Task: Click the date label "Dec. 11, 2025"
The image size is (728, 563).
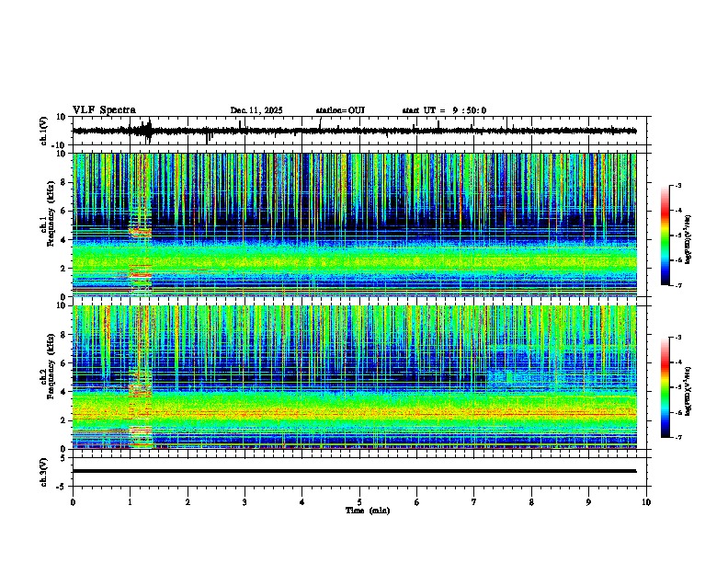Action: pyautogui.click(x=256, y=110)
